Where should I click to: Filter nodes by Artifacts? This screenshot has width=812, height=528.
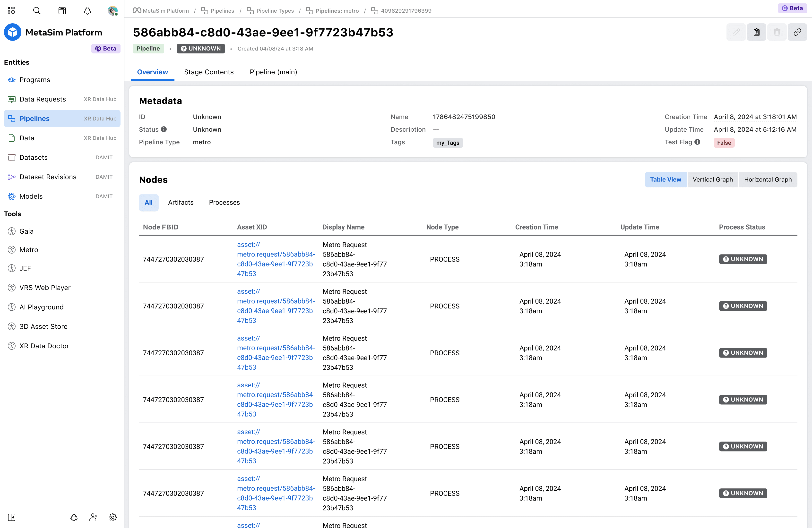[x=181, y=202]
